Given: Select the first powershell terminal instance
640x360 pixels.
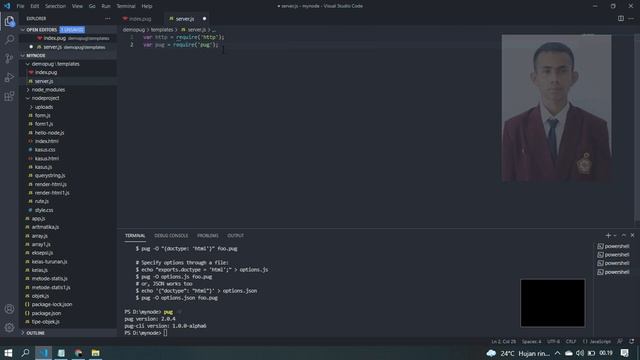Looking at the screenshot, I should [x=613, y=246].
